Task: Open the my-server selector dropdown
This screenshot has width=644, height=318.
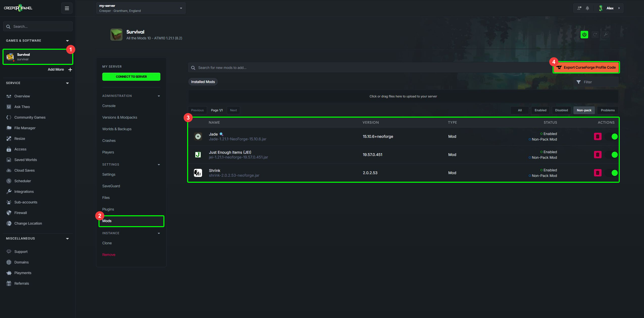Action: tap(141, 8)
